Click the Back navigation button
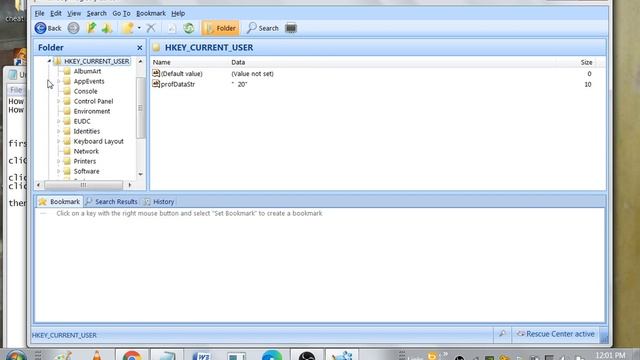The width and height of the screenshot is (640, 360). pyautogui.click(x=48, y=28)
